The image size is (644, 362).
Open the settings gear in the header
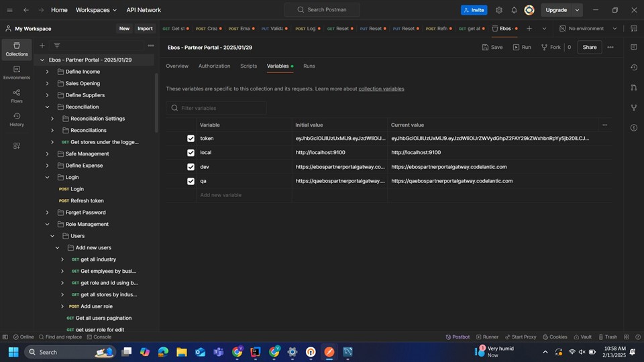click(499, 10)
